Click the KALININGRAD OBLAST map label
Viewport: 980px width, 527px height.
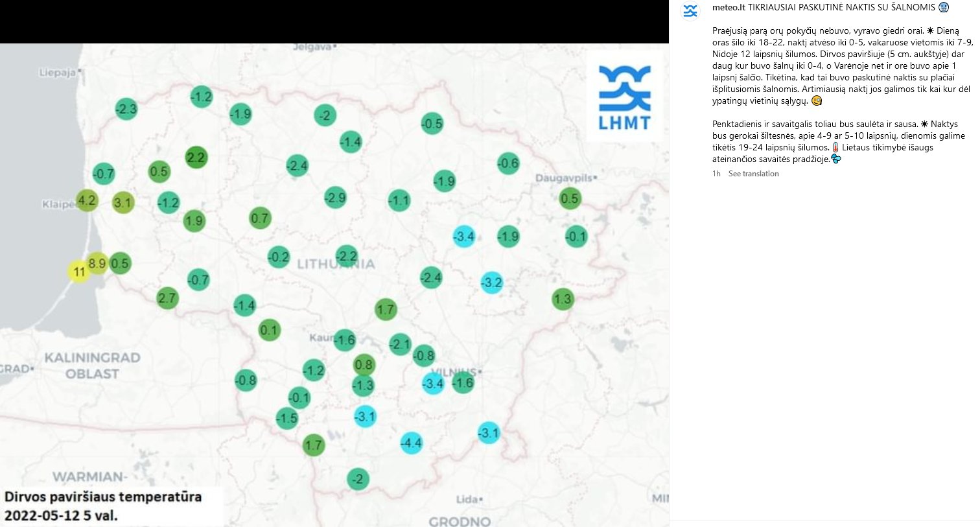(92, 366)
